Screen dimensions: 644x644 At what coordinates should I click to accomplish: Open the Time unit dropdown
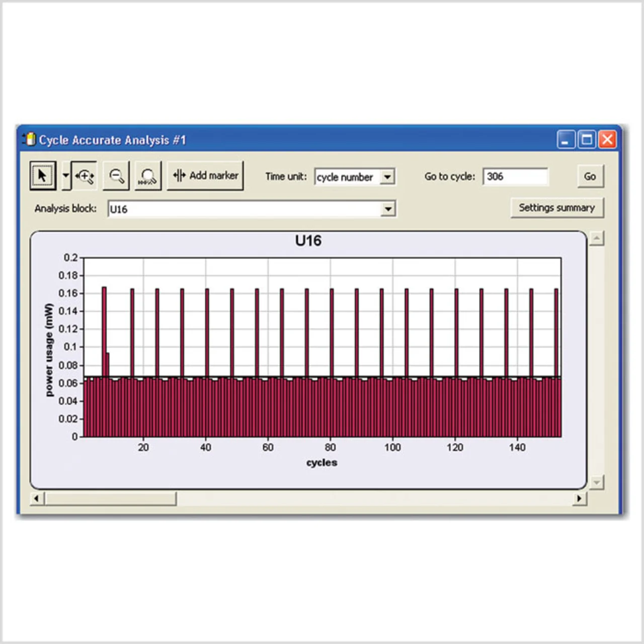tap(387, 177)
